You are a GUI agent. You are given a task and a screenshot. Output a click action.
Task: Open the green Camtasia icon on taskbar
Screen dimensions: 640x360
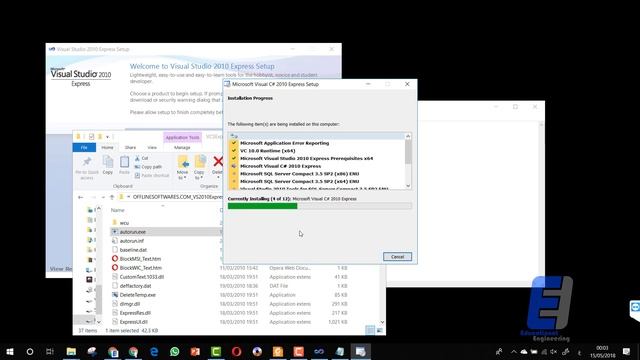[x=216, y=351]
